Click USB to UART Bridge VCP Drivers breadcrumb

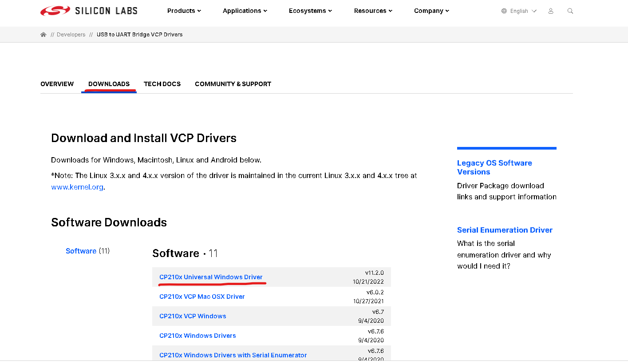click(140, 35)
